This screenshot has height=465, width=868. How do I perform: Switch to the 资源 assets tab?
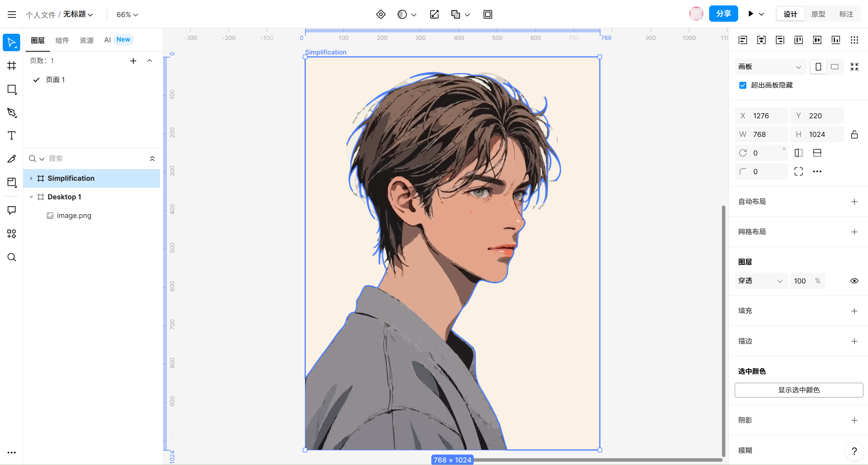click(x=86, y=40)
